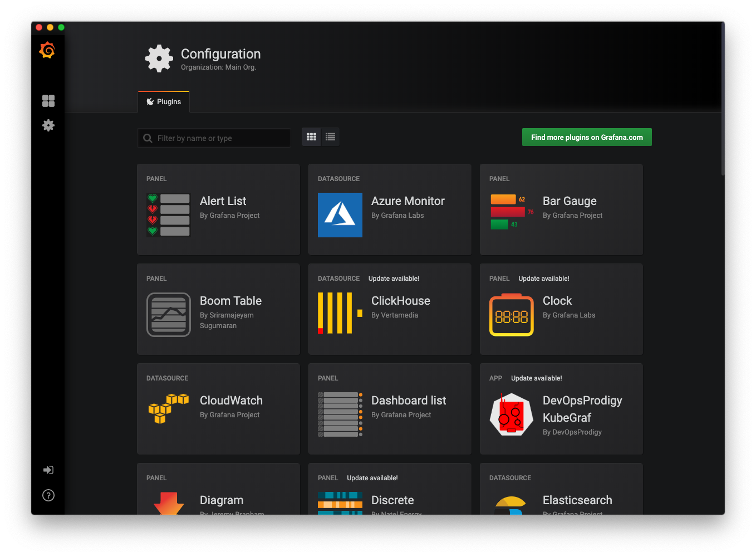Click the ClickHouse plugin logo

[340, 313]
